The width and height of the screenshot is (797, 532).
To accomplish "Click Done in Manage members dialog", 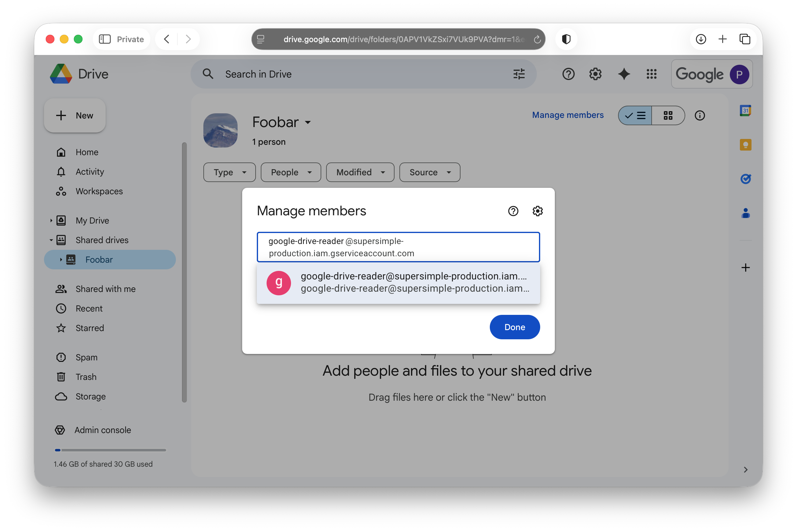I will click(x=515, y=327).
